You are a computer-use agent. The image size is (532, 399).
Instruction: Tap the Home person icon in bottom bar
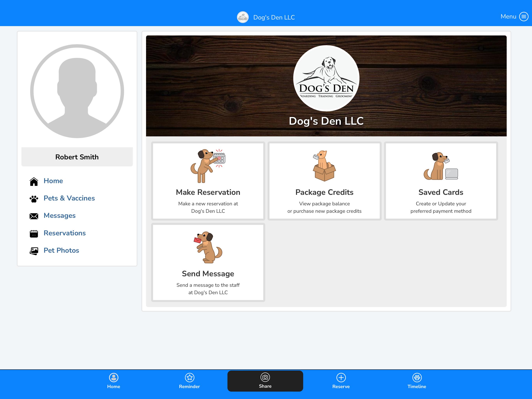coord(114,378)
